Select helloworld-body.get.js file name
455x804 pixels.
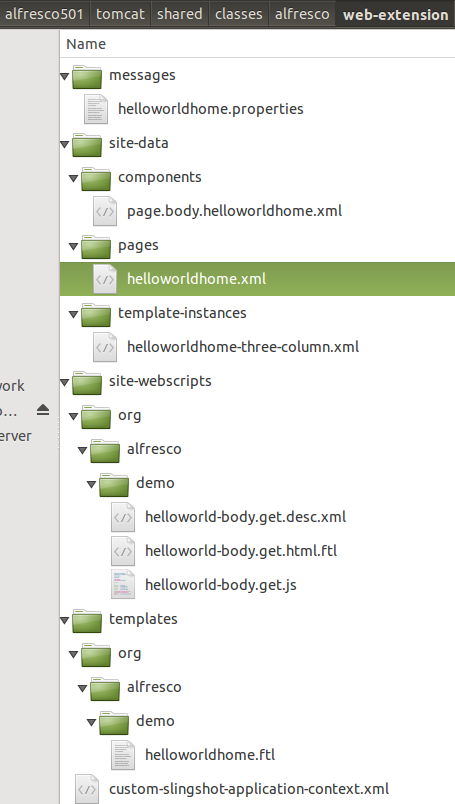221,585
